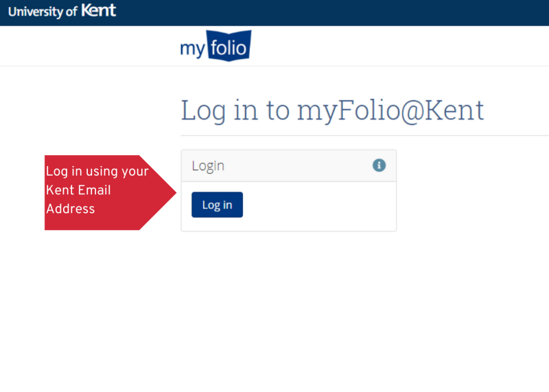The width and height of the screenshot is (549, 392).
Task: Click the word "to" in page heading
Action: [x=278, y=111]
